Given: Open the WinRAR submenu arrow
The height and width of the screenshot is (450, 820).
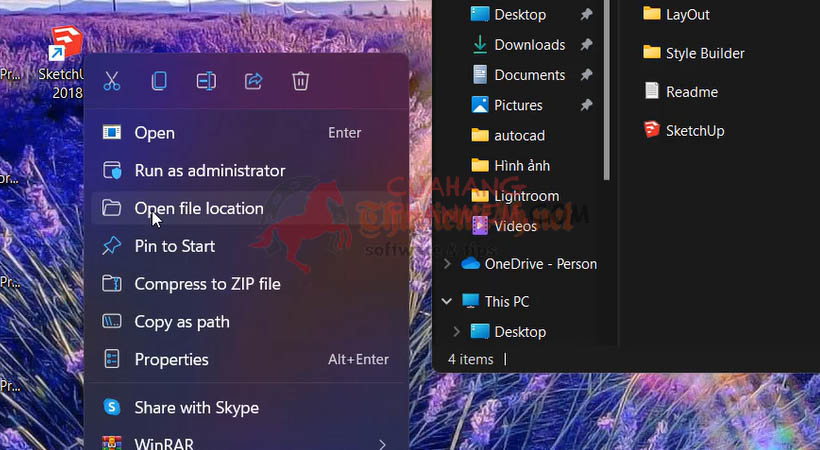Looking at the screenshot, I should click(x=382, y=444).
